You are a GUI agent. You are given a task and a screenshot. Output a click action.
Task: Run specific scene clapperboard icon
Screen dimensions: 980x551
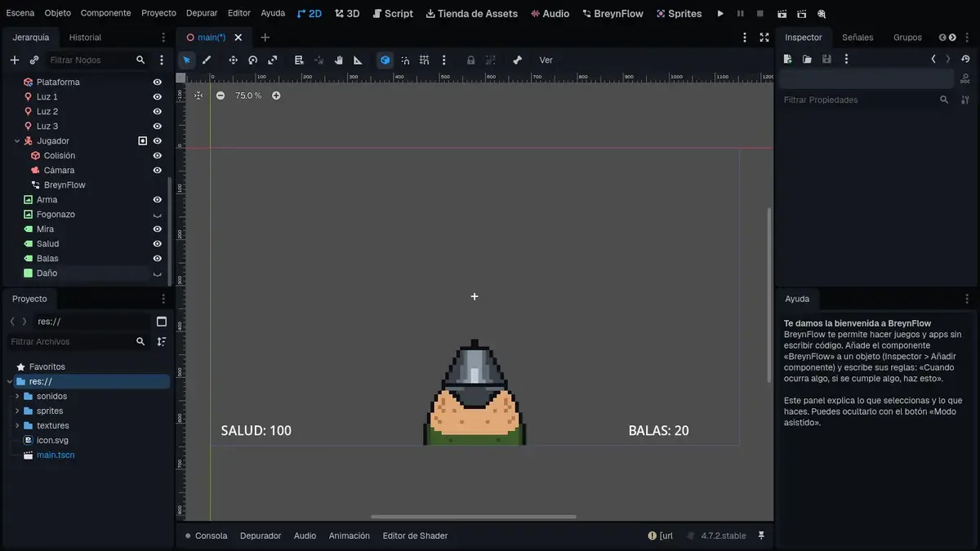pyautogui.click(x=802, y=14)
